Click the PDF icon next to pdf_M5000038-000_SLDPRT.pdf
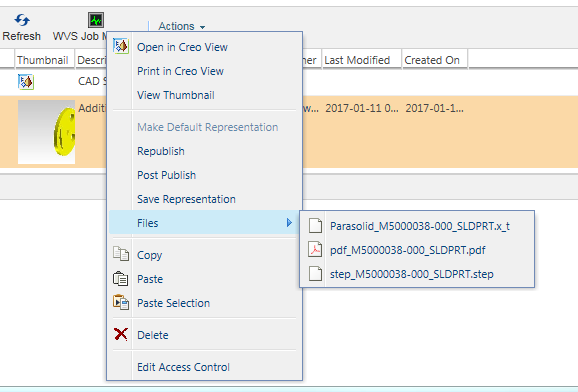 (x=315, y=250)
